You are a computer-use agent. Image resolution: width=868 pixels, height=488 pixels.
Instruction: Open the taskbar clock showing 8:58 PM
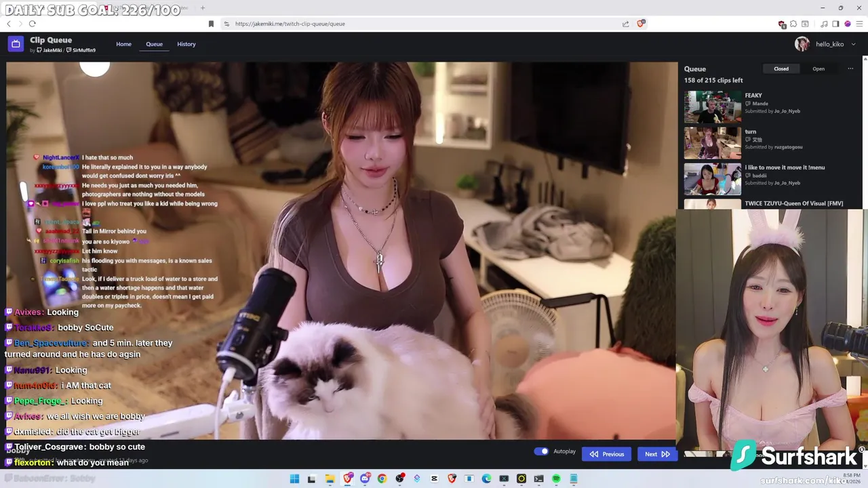coord(852,479)
